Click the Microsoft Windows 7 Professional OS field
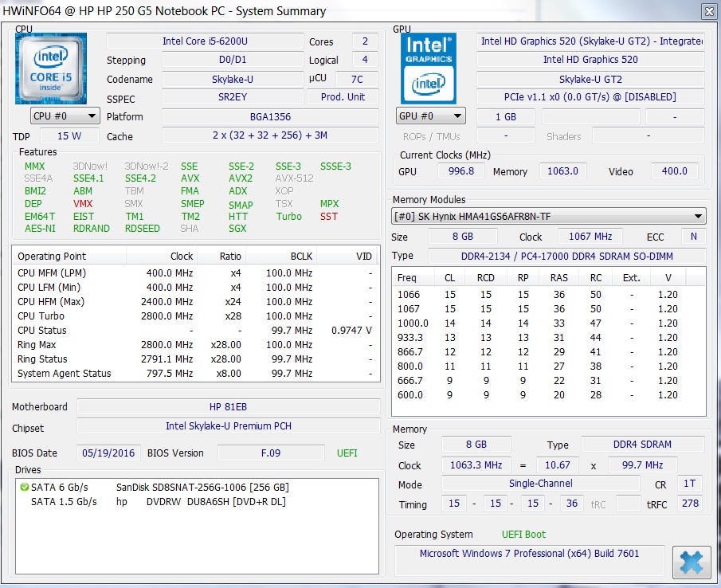Screen dimensions: 721x588 click(529, 554)
